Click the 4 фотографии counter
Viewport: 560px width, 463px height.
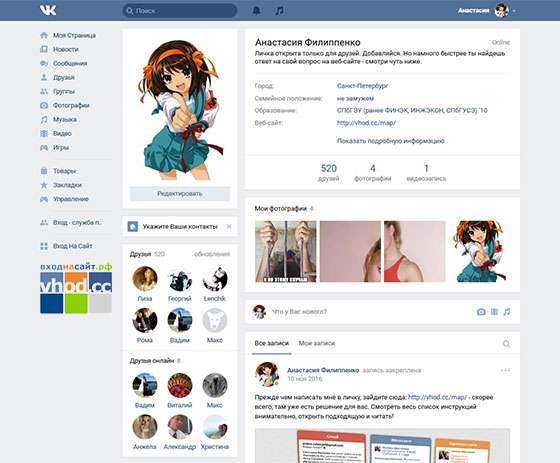pos(372,173)
